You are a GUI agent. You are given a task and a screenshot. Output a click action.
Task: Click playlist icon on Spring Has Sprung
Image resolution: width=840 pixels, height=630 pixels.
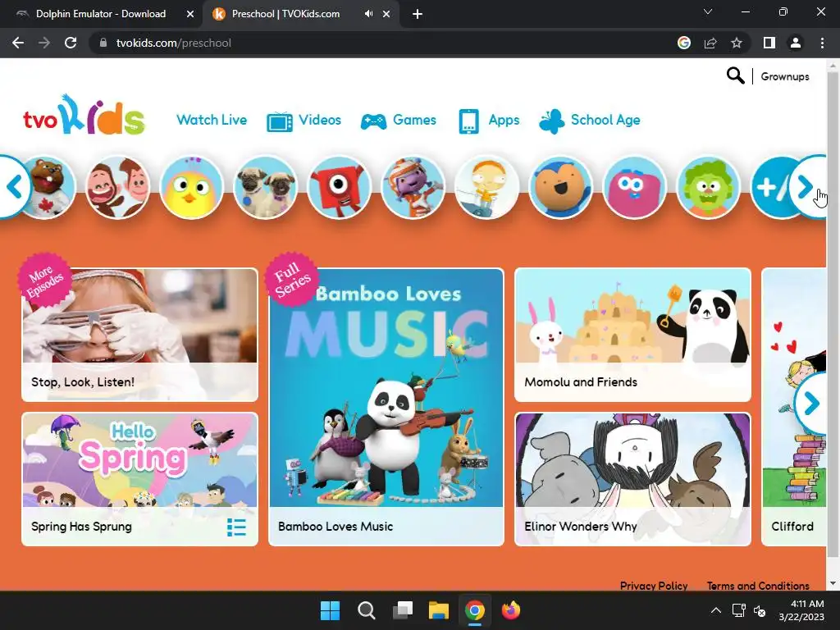236,527
